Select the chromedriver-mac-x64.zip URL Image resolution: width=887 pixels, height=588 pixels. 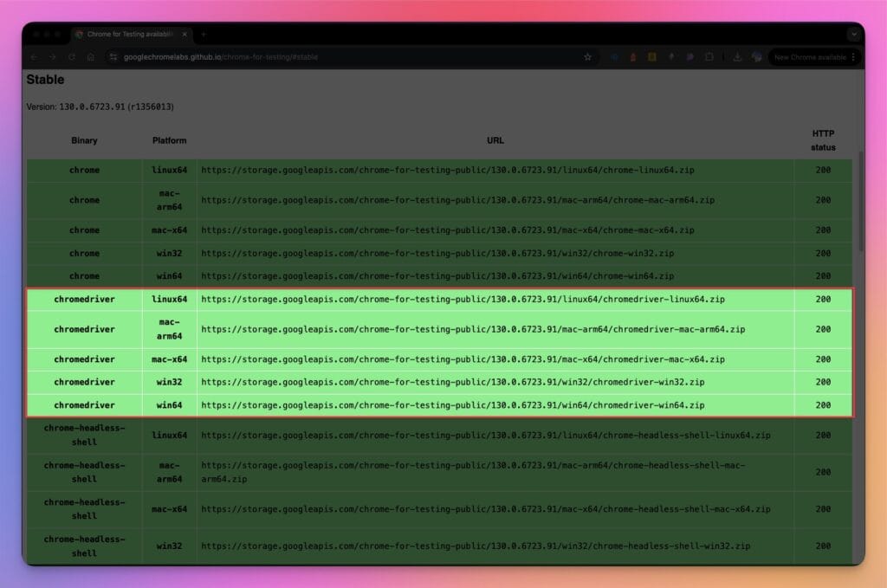pyautogui.click(x=463, y=359)
